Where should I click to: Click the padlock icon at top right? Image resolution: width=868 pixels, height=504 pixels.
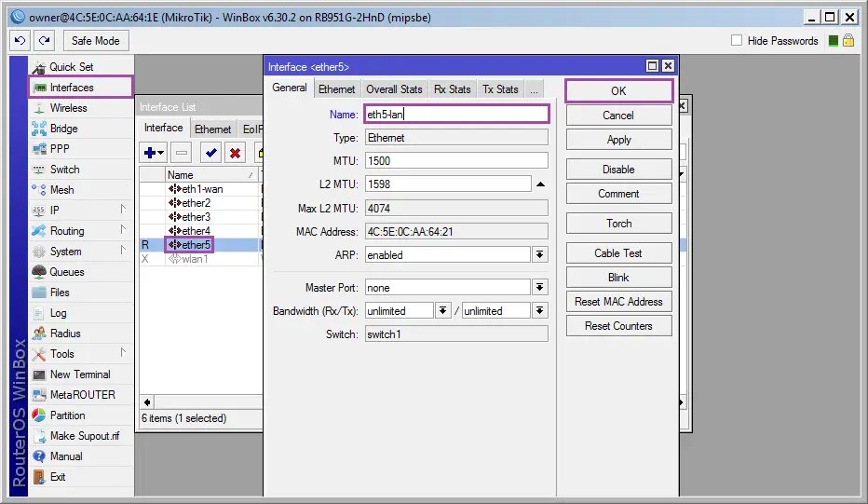(x=848, y=40)
